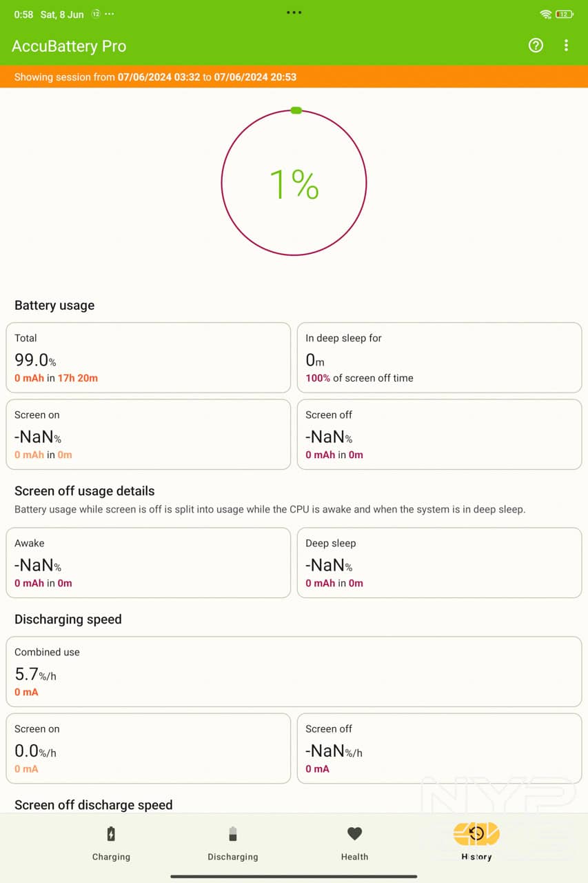Open the three-dot overflow menu

coord(566,46)
